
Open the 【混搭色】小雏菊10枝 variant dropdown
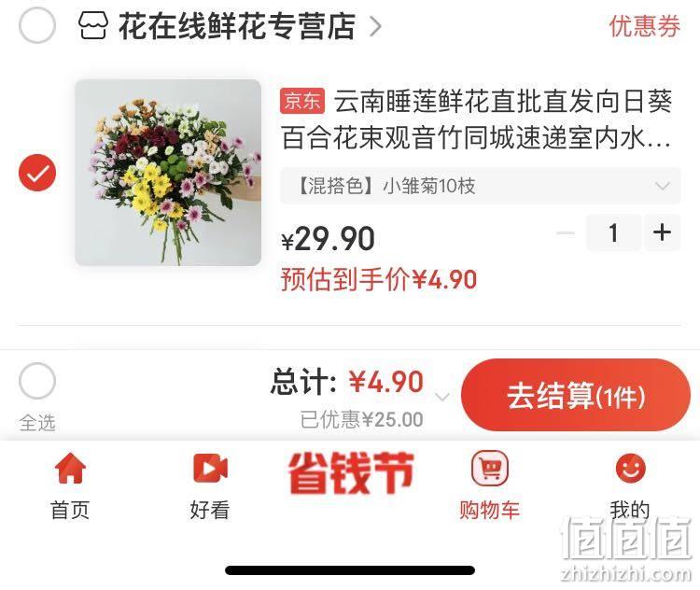[481, 186]
